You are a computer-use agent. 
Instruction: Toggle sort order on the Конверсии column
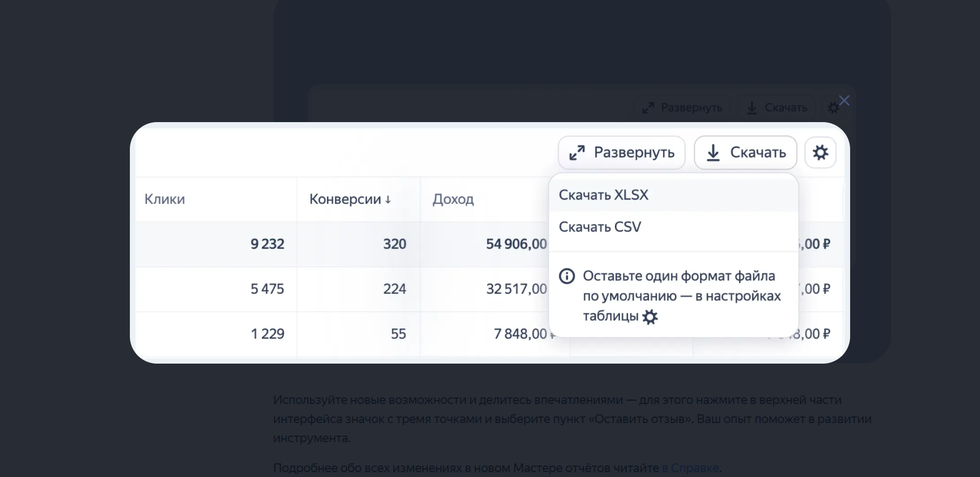350,199
